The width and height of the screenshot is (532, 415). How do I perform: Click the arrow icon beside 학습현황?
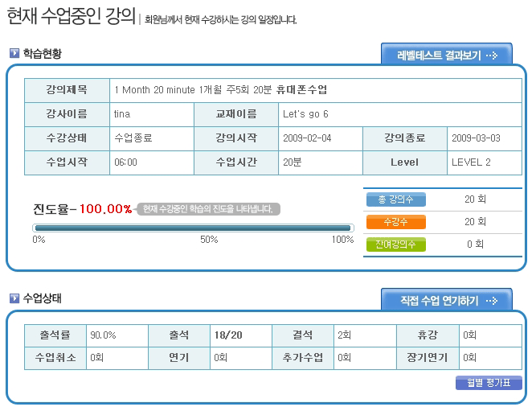point(14,54)
